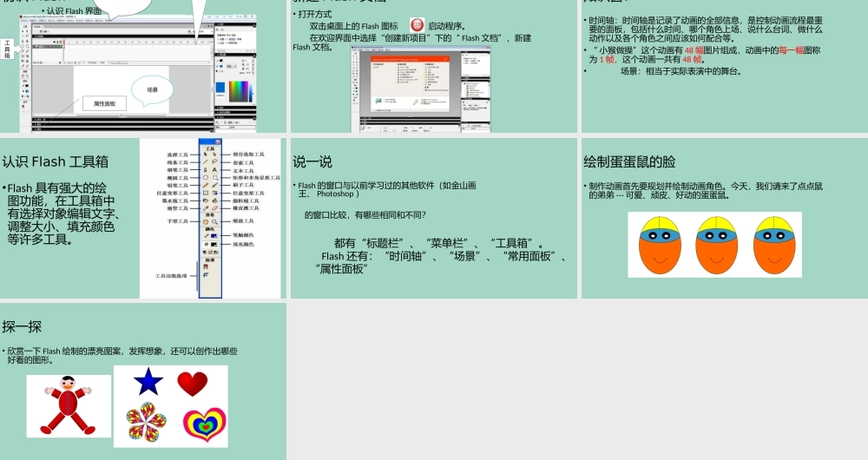Click the blue smoothing option icon in toolbox
This screenshot has height=460, width=868.
206,274
